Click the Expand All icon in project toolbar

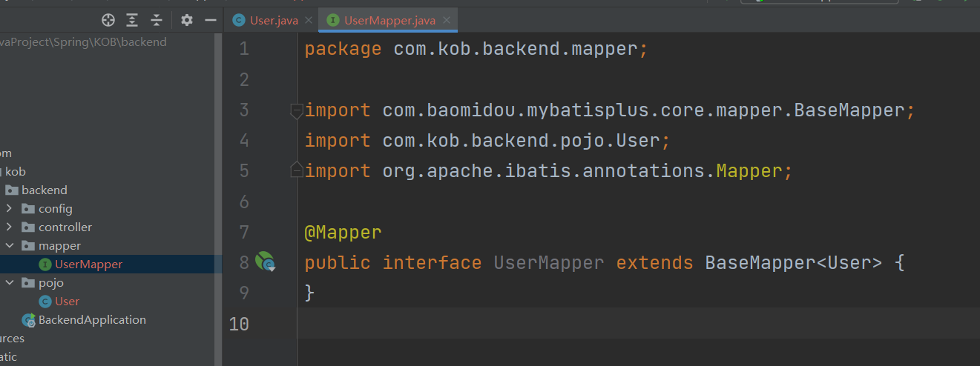coord(132,20)
